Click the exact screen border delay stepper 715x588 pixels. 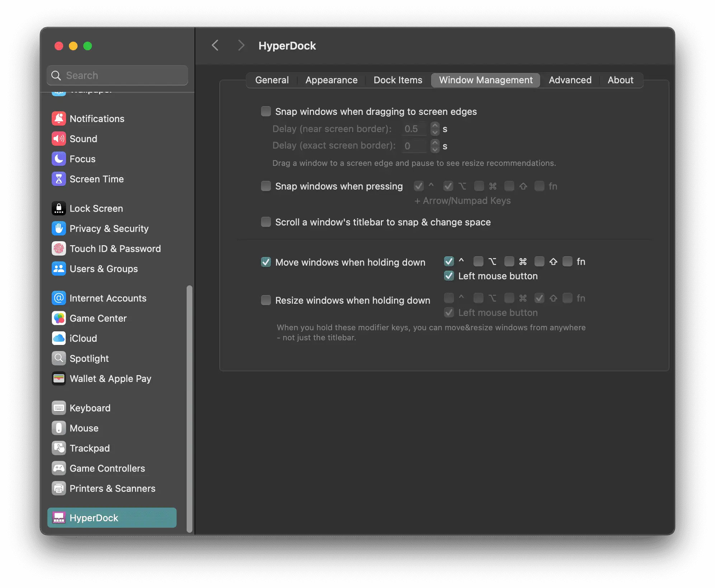click(x=435, y=146)
